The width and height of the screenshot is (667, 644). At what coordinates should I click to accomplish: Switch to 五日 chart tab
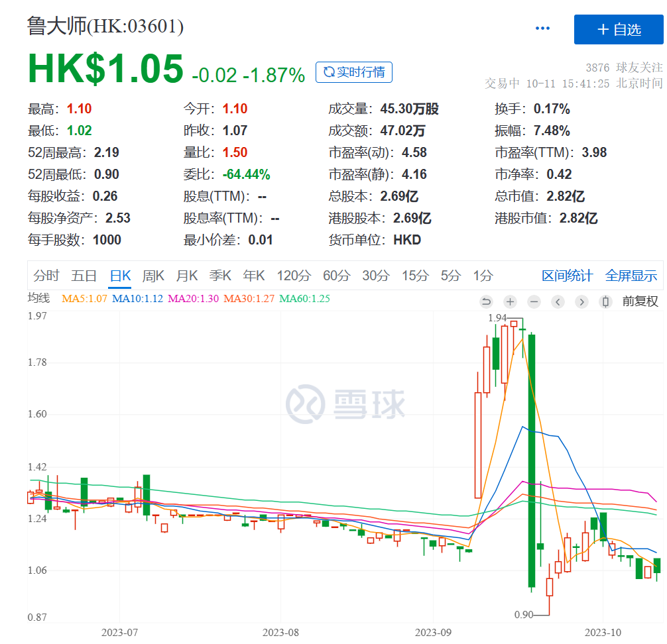tap(84, 276)
